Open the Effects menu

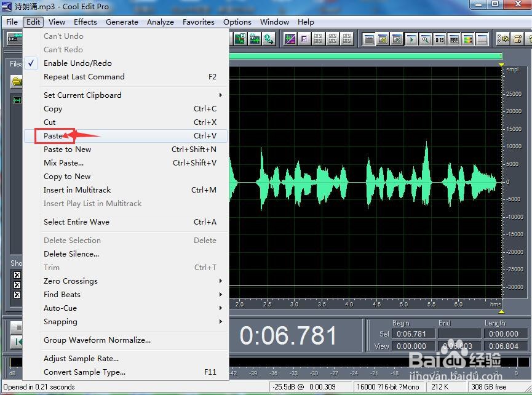click(x=85, y=22)
